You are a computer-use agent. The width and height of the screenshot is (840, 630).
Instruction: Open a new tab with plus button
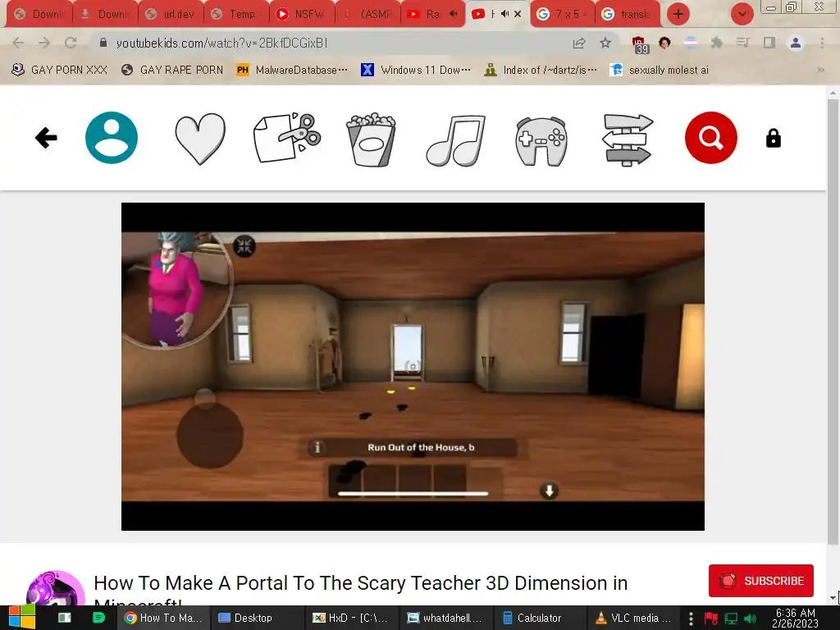tap(678, 14)
